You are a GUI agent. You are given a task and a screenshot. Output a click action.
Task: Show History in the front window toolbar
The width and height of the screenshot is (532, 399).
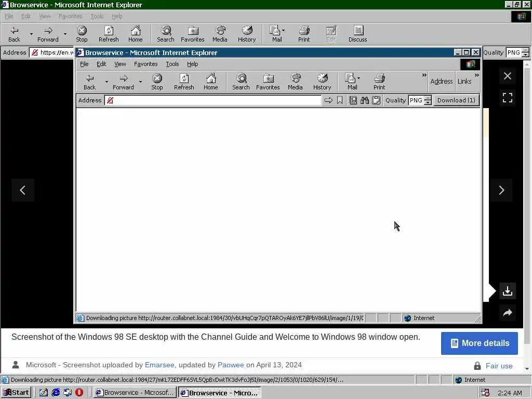coord(322,82)
